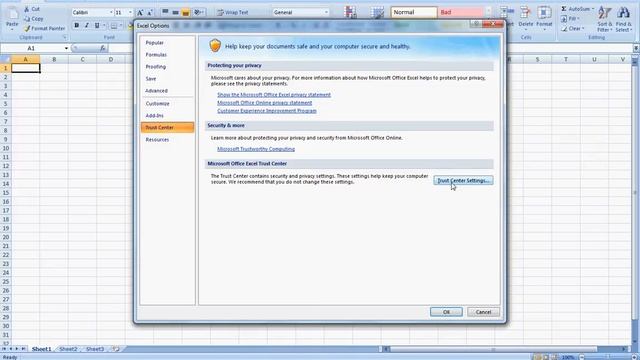The width and height of the screenshot is (640, 360).
Task: Expand the Underline style dropdown arrow
Action: tap(104, 26)
